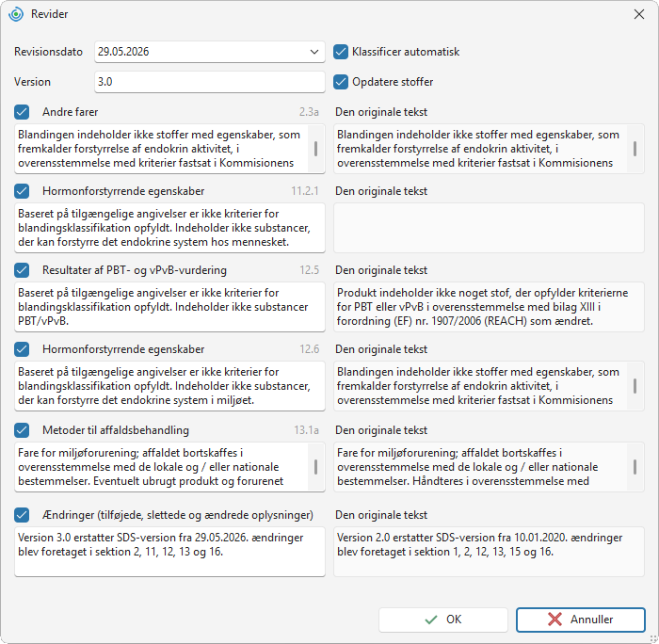
Task: Toggle the Opdatere stoffer checkbox
Action: pyautogui.click(x=341, y=82)
